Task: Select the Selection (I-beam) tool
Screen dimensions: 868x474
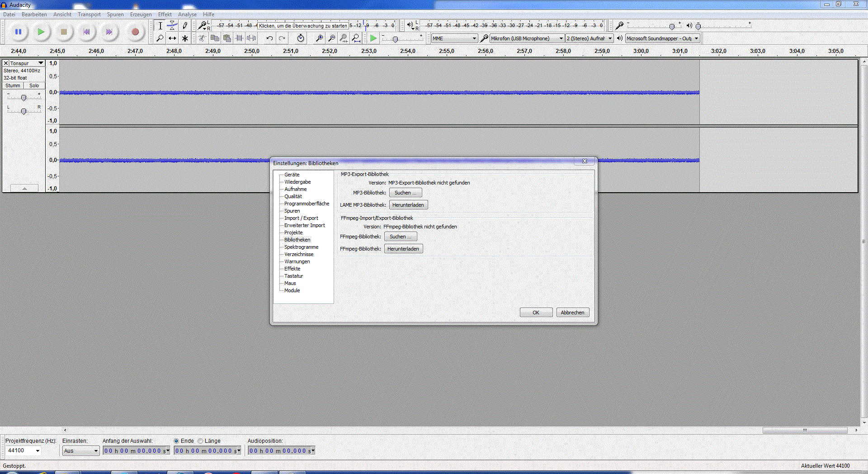Action: [160, 26]
